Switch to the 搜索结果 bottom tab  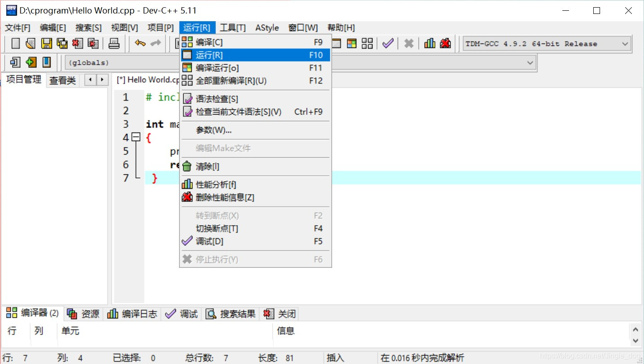point(231,314)
